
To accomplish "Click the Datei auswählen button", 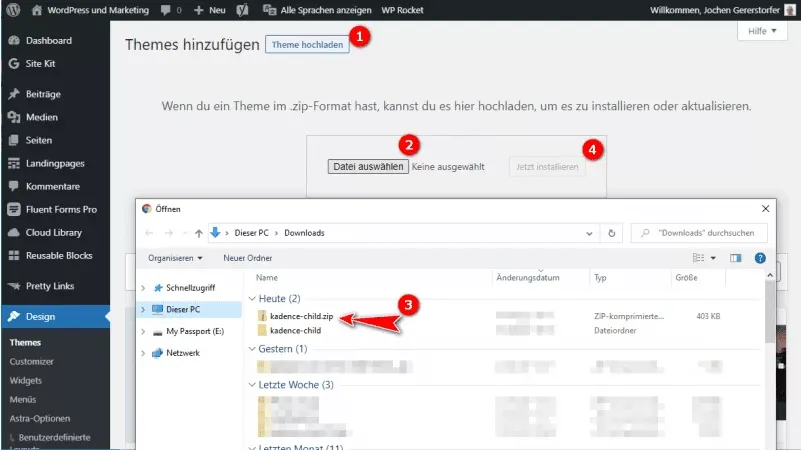I will (368, 166).
